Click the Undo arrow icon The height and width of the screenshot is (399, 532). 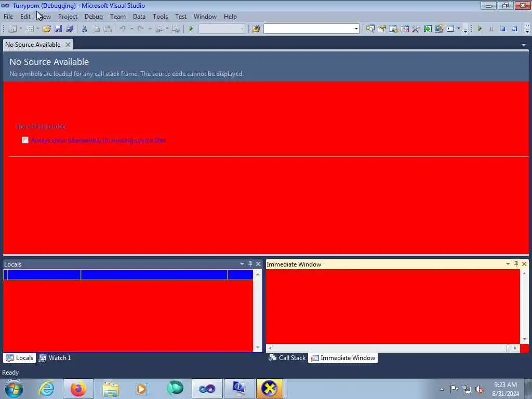coord(123,29)
